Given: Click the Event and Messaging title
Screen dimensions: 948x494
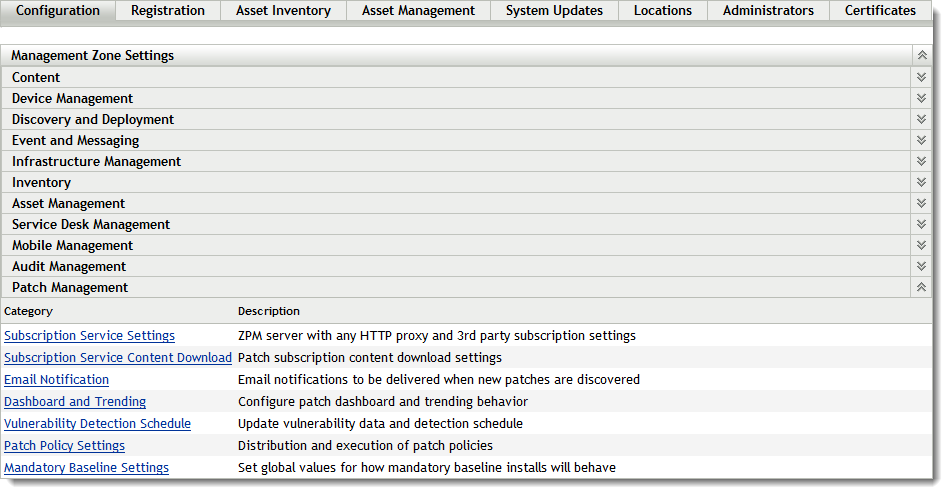Looking at the screenshot, I should 76,140.
